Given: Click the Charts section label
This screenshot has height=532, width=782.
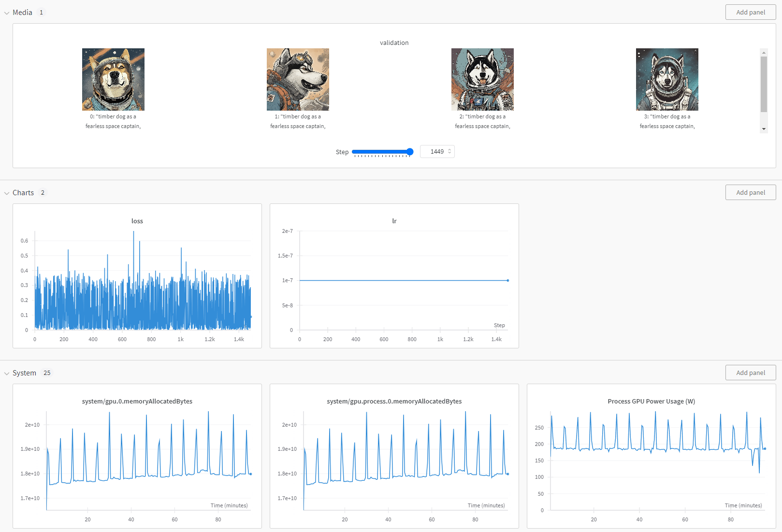Looking at the screenshot, I should pos(23,193).
